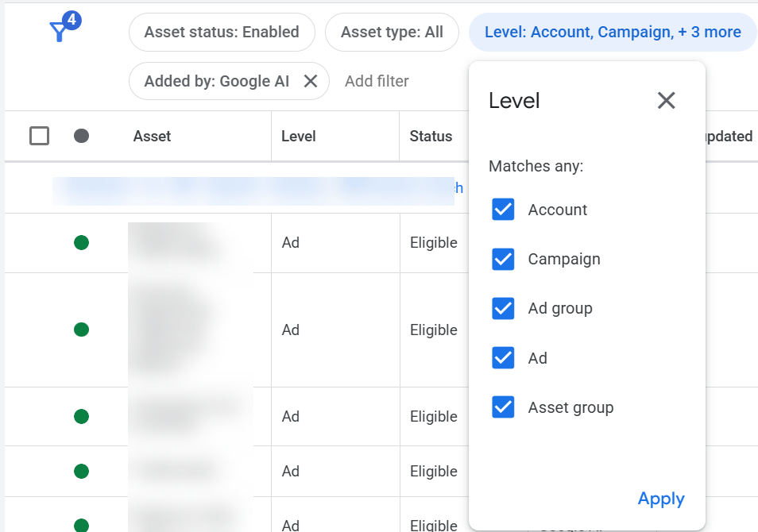The image size is (758, 532).
Task: Click the green status indicator in the fourth row
Action: click(x=81, y=471)
